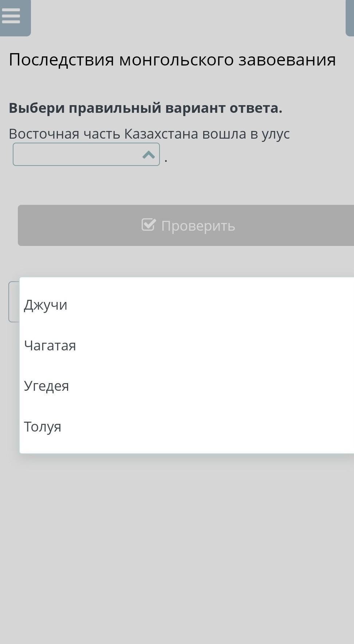
Task: Tap the partially visible top-right corner button
Action: (350, 17)
